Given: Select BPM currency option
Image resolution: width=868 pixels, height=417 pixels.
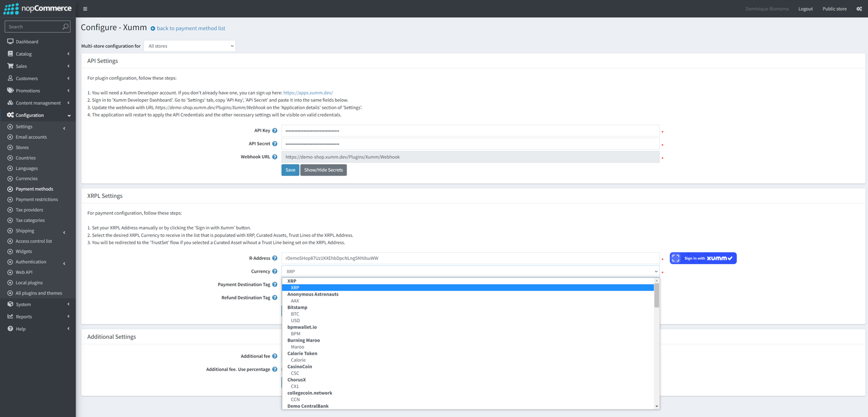Looking at the screenshot, I should [468, 333].
